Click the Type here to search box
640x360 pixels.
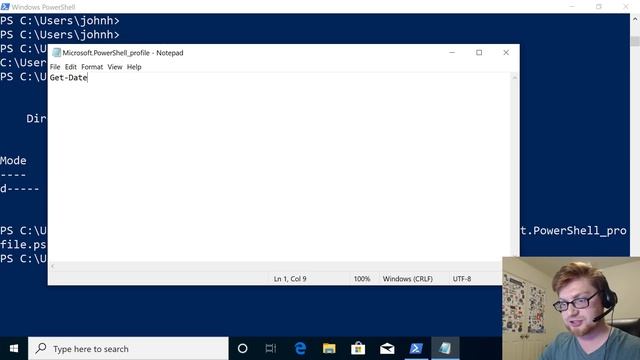tap(129, 349)
